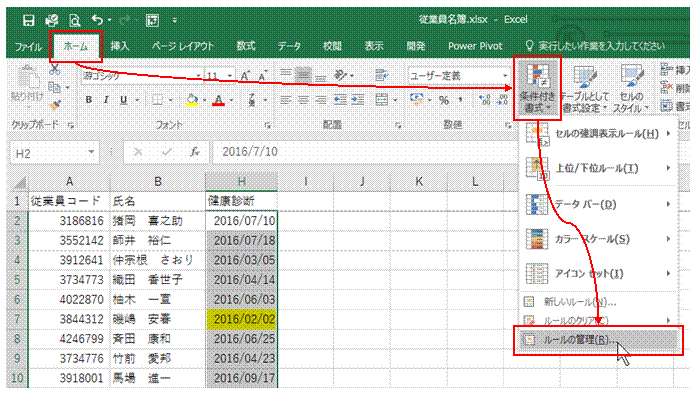Switch to 数式 tab
698x394 pixels.
pyautogui.click(x=246, y=46)
